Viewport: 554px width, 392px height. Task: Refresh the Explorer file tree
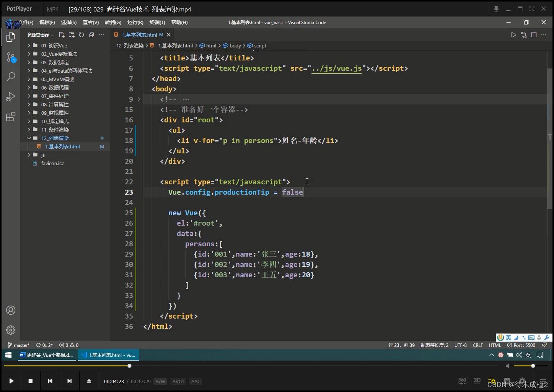point(81,35)
